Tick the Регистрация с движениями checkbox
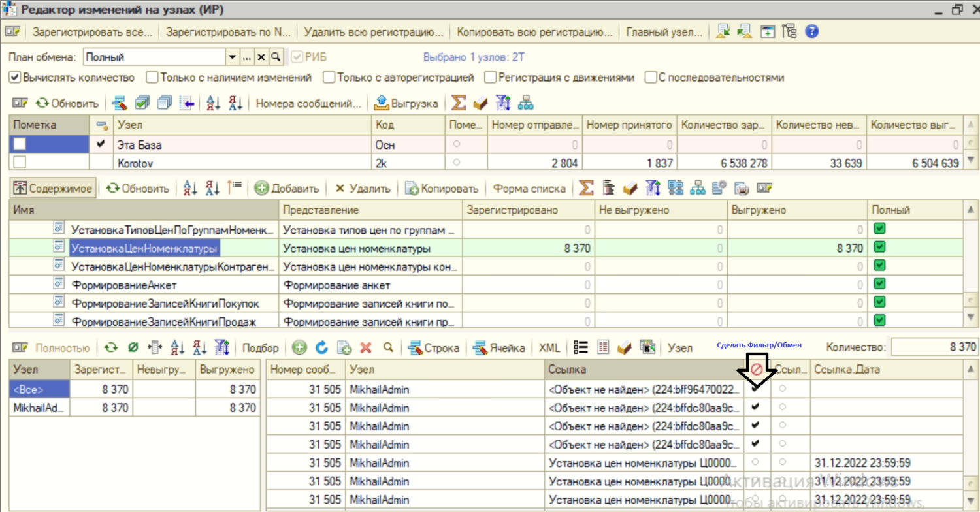Viewport: 980px width, 512px height. [490, 77]
